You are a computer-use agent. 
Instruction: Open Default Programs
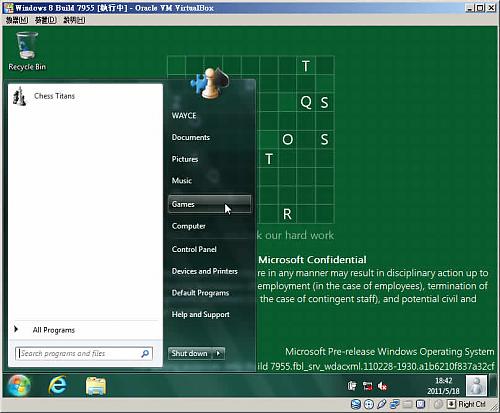(x=200, y=293)
